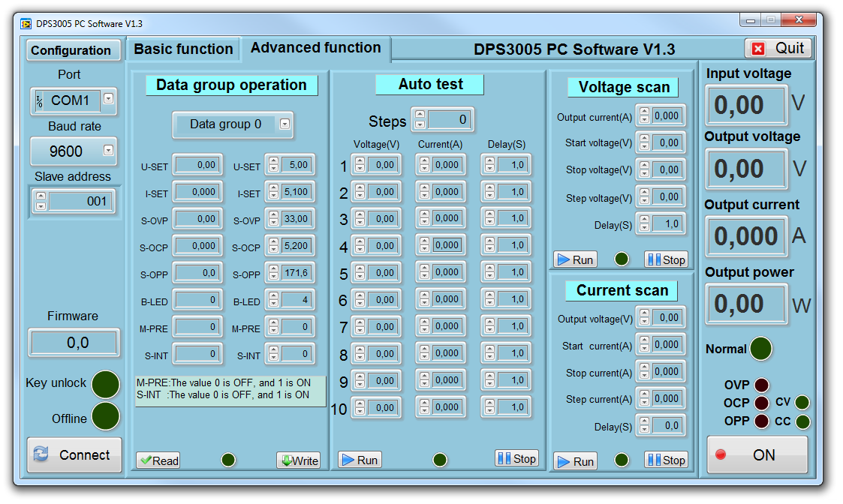
Task: Click the Auto test Run button
Action: pos(360,460)
